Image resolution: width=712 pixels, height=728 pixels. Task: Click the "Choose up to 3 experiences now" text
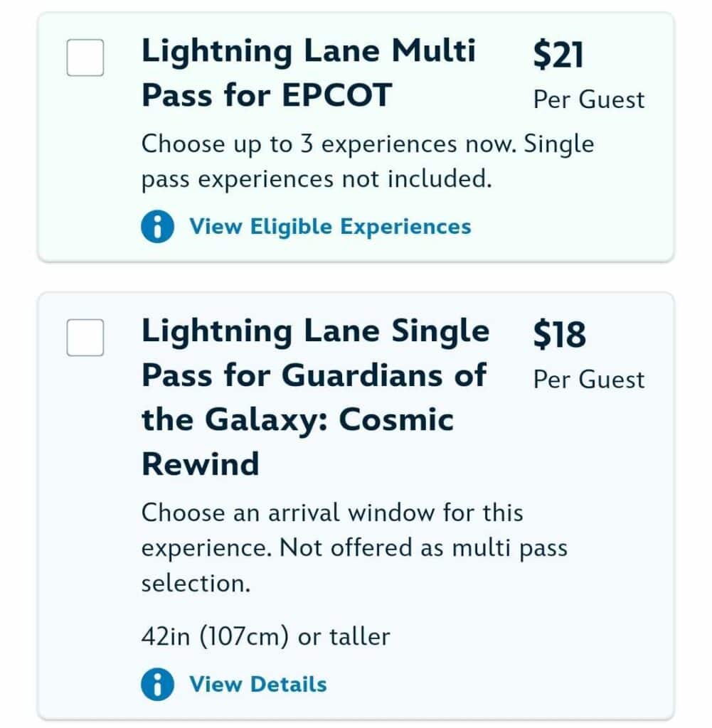(330, 144)
